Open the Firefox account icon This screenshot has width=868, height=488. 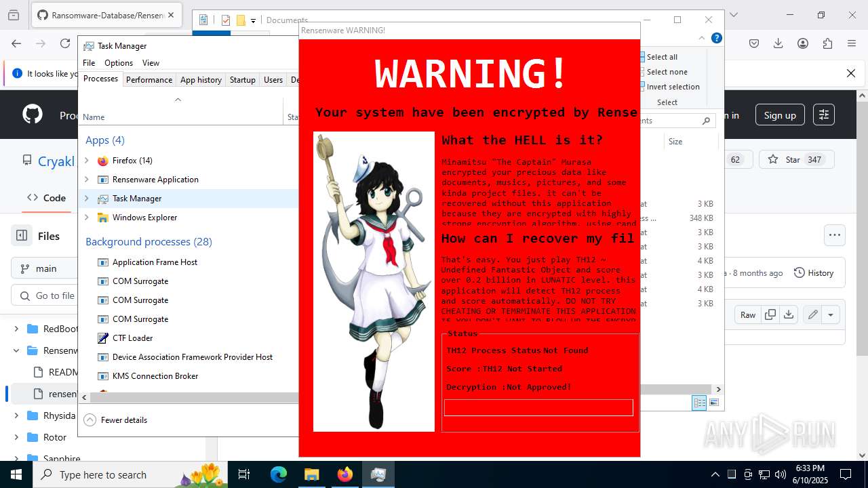(x=803, y=43)
